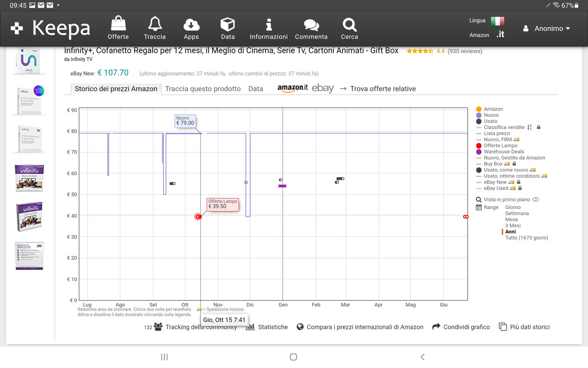Select Traccia questo prodotto tab

click(x=203, y=89)
